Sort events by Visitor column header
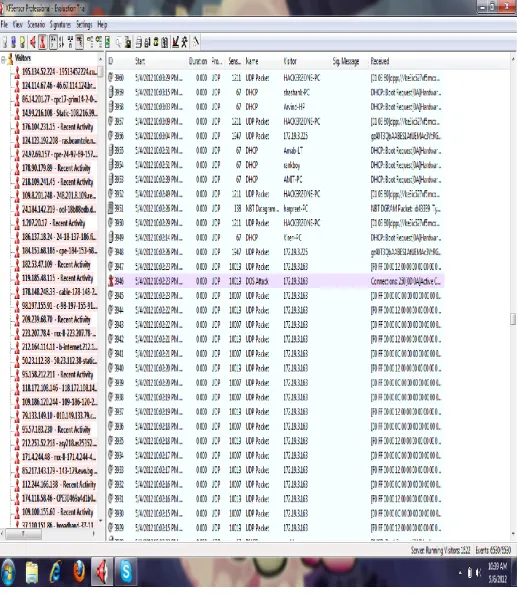This screenshot has height=596, width=519. 306,61
